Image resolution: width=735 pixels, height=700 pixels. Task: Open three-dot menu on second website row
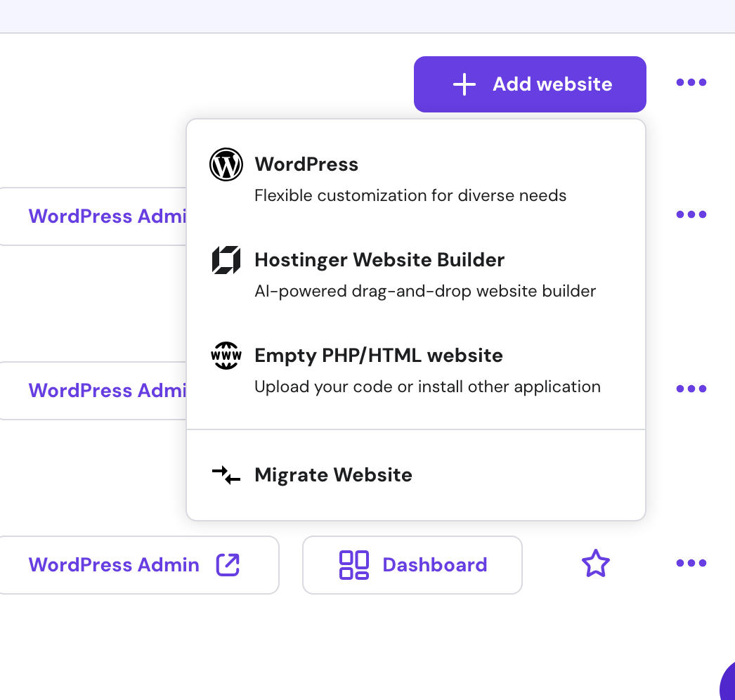tap(691, 389)
